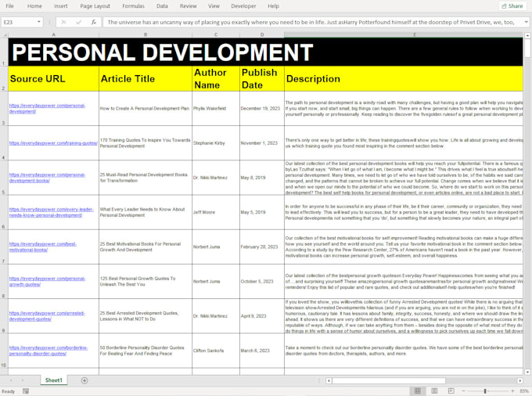Open the personal-development/ hyperlink
Viewport: 532px width, 396px height.
47,108
